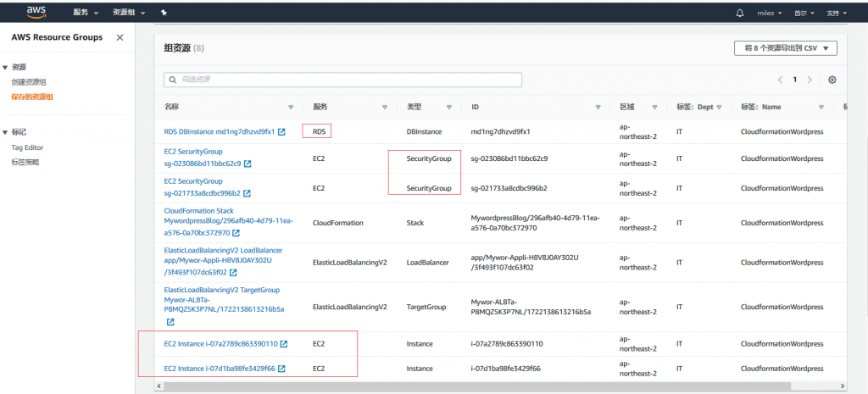This screenshot has height=394, width=868.
Task: Click the CloudFormation service cell
Action: coord(337,223)
